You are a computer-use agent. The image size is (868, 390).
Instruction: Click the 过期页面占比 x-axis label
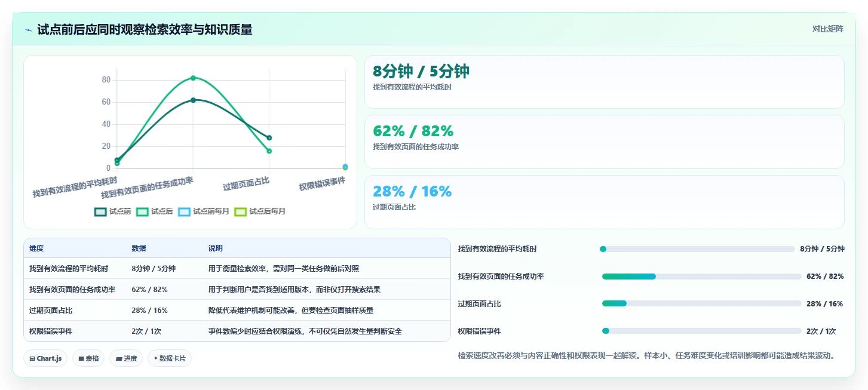[246, 183]
